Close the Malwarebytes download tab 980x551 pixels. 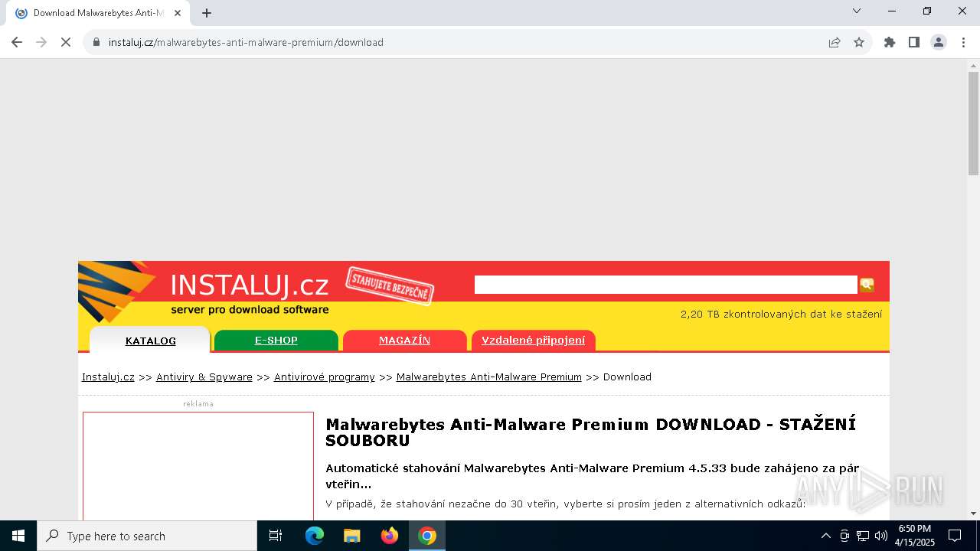coord(178,13)
